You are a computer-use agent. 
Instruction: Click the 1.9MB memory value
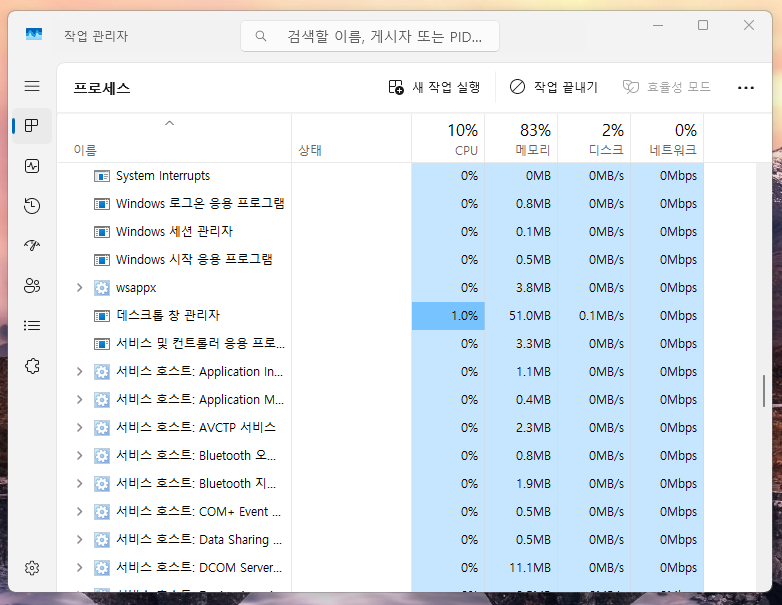click(x=533, y=483)
